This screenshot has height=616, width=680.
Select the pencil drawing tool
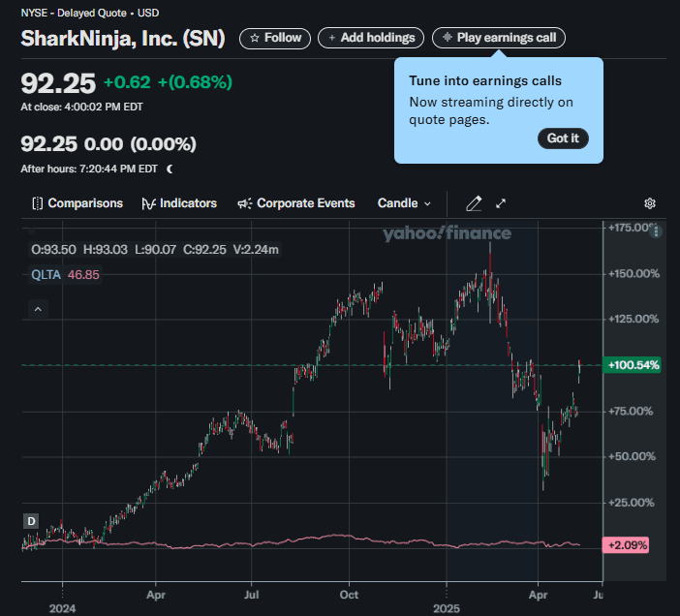click(x=474, y=203)
